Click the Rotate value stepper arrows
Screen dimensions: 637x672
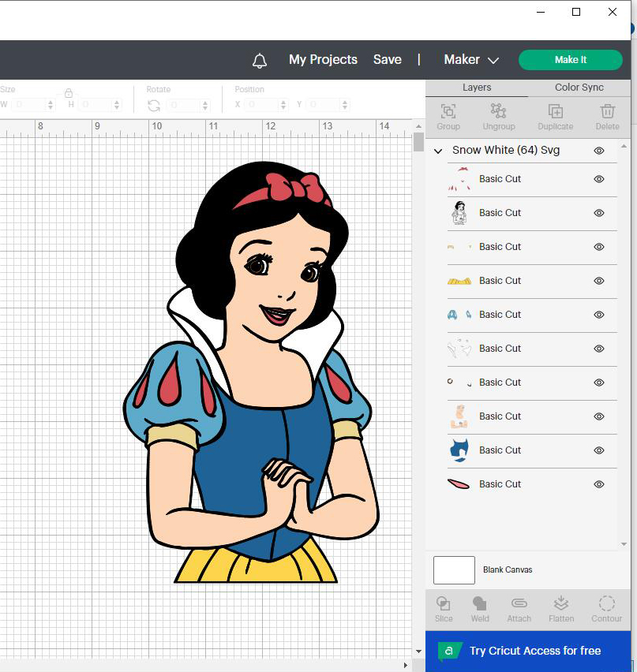point(205,106)
